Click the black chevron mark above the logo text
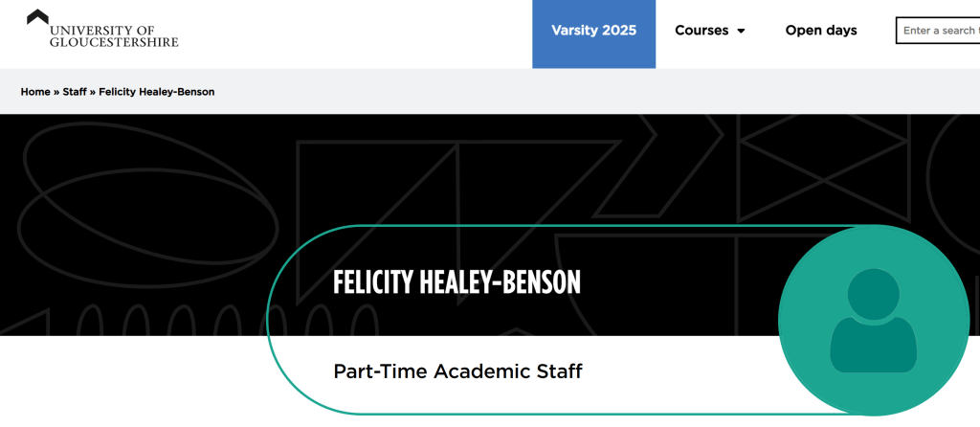The image size is (980, 427). (x=38, y=16)
